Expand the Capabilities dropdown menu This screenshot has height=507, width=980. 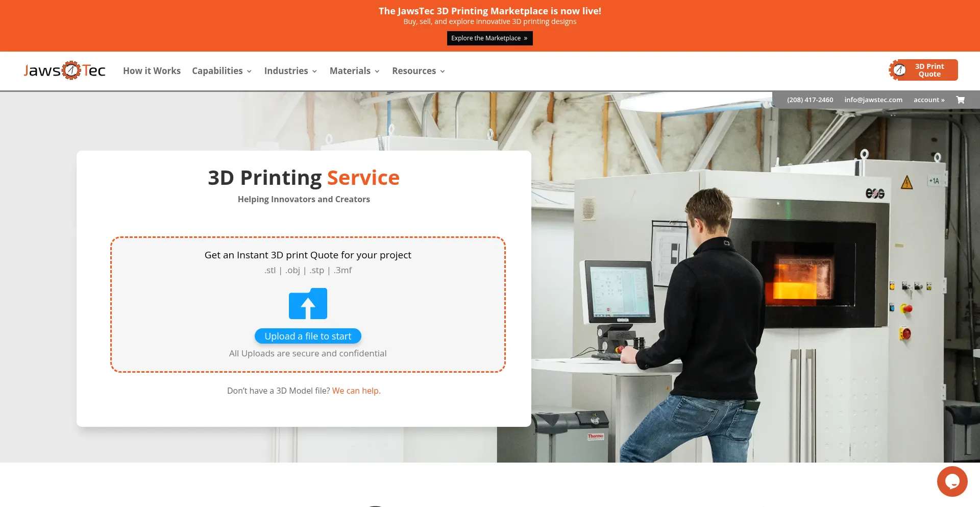(x=222, y=71)
